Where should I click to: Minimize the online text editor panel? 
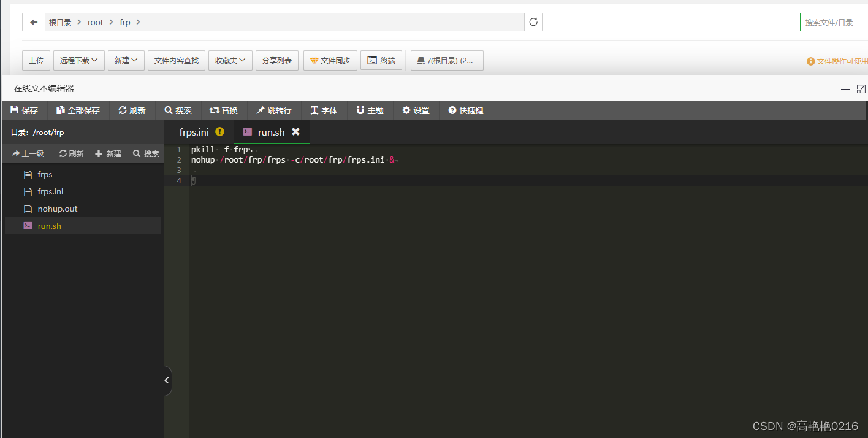[x=845, y=89]
